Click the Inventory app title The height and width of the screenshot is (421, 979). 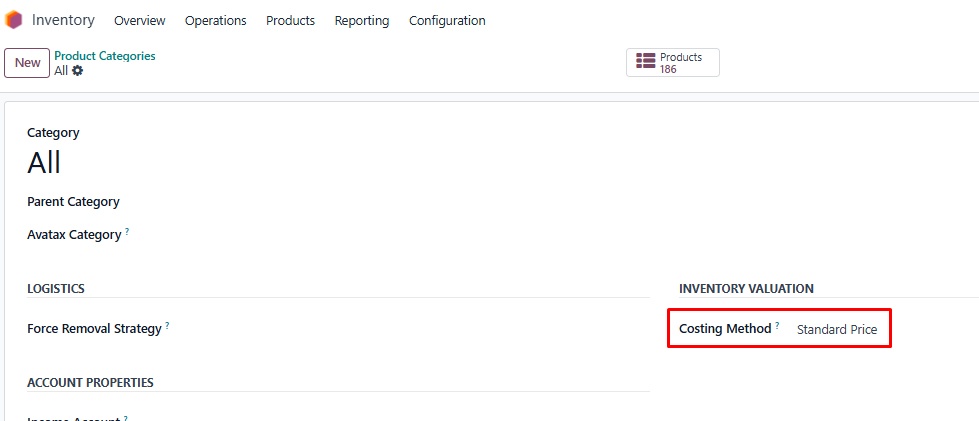[x=63, y=20]
